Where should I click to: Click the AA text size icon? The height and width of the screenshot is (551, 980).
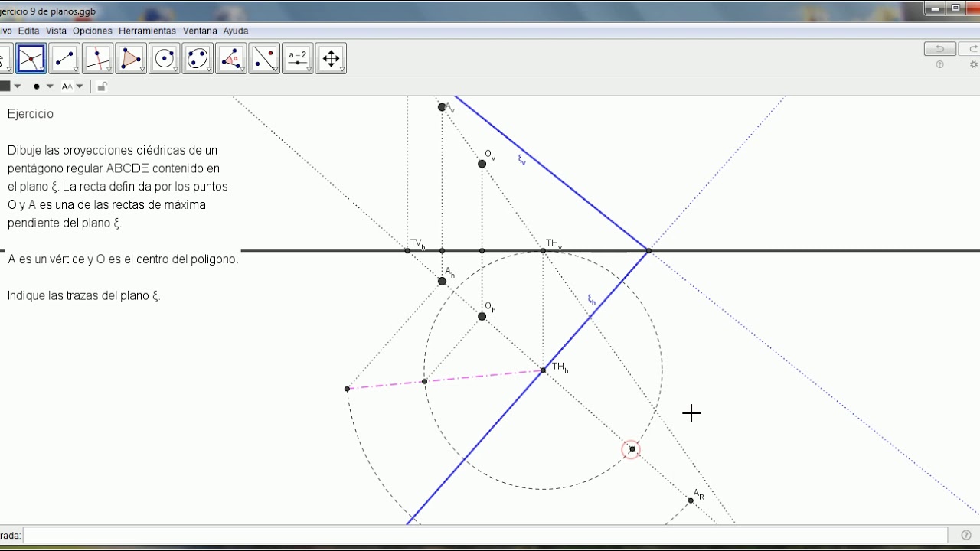pos(67,86)
